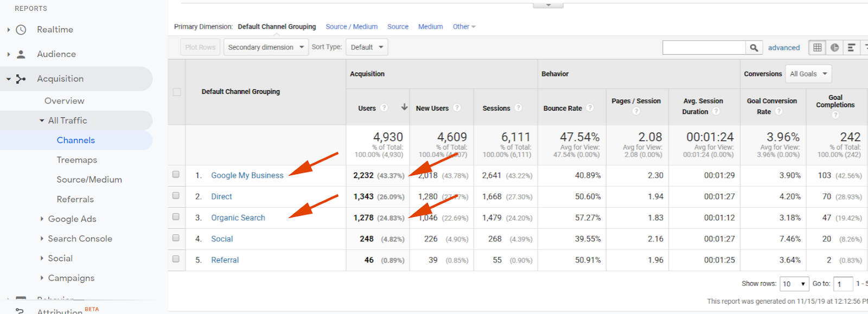Click the advanced filter link
This screenshot has width=868, height=314.
tap(783, 48)
